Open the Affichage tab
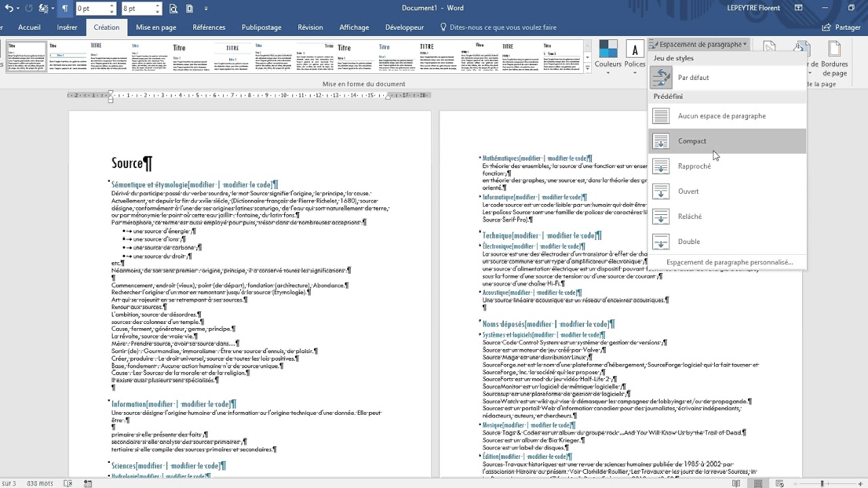Viewport: 868px width, 488px height. coord(354,27)
